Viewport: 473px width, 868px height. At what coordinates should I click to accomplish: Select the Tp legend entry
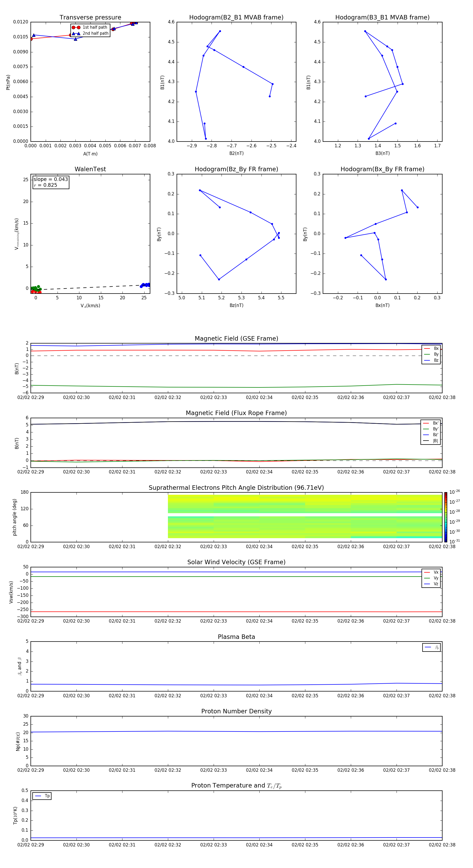[x=42, y=796]
